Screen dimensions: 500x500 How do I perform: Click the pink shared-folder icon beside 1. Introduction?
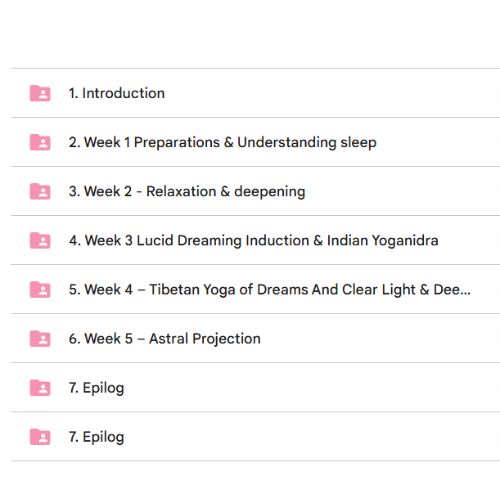click(40, 93)
